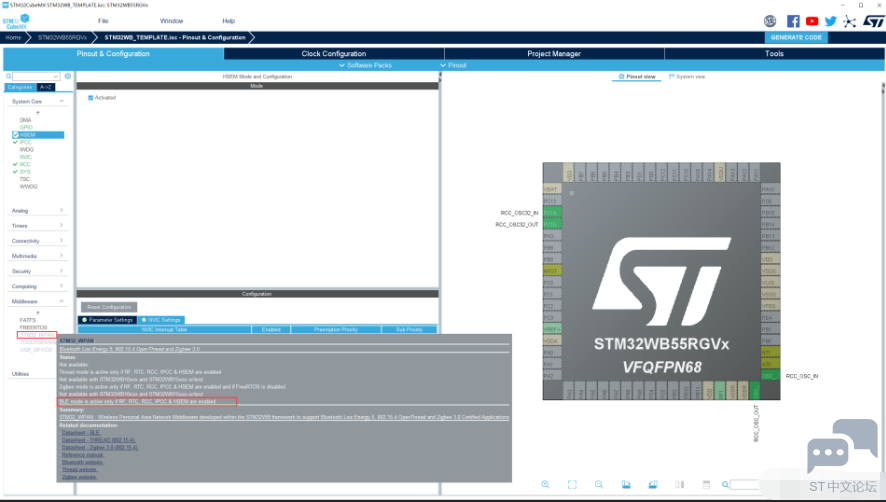This screenshot has width=886, height=502.
Task: Open the NVIC Settings tab
Action: [161, 320]
